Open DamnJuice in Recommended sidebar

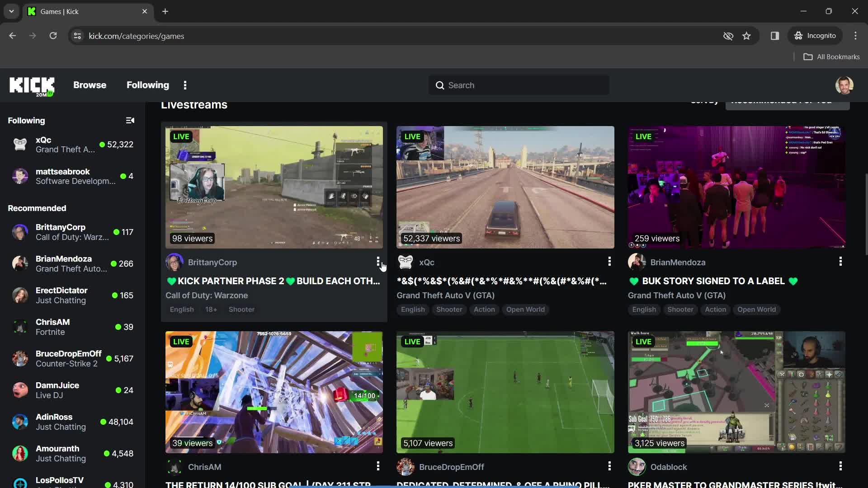tap(72, 390)
